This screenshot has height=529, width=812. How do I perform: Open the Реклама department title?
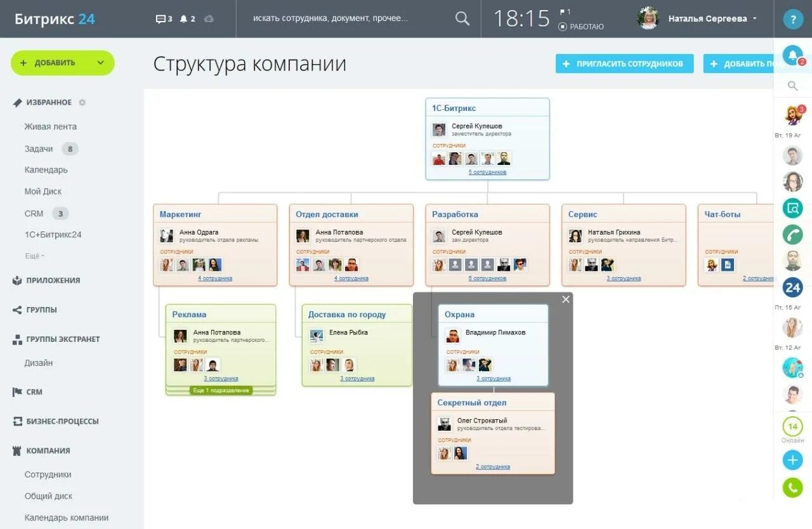coord(189,315)
